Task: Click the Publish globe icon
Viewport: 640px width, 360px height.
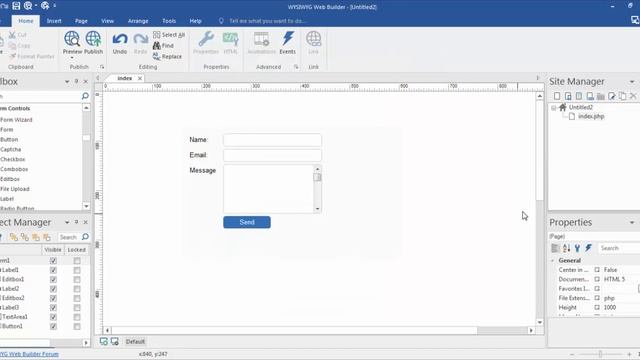Action: [93, 39]
